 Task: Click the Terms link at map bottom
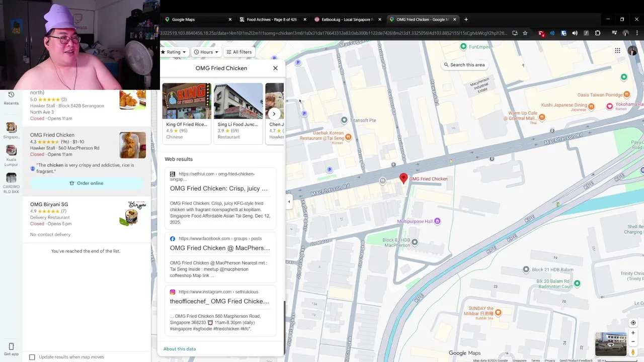[535, 360]
